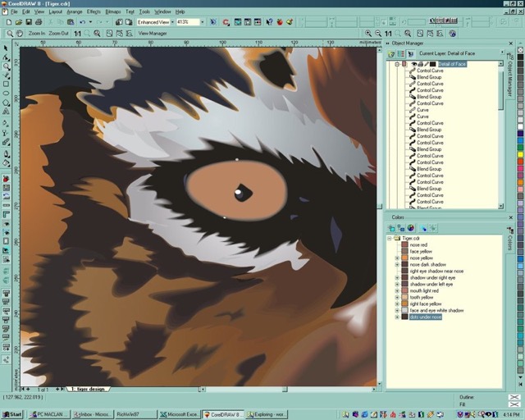The height and width of the screenshot is (420, 525).
Task: Click the Export icon in the standard toolbar
Action: [x=129, y=22]
